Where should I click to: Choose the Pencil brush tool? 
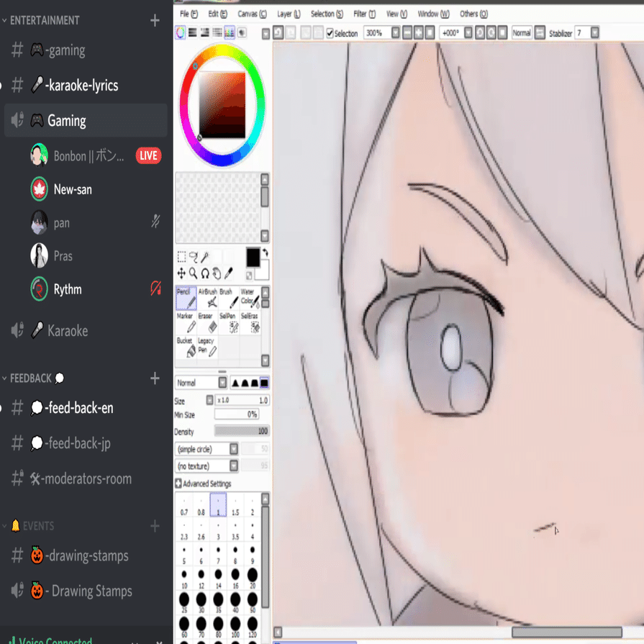point(186,298)
